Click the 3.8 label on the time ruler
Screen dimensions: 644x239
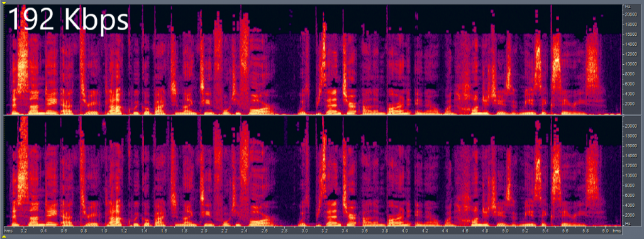pyautogui.click(x=385, y=231)
